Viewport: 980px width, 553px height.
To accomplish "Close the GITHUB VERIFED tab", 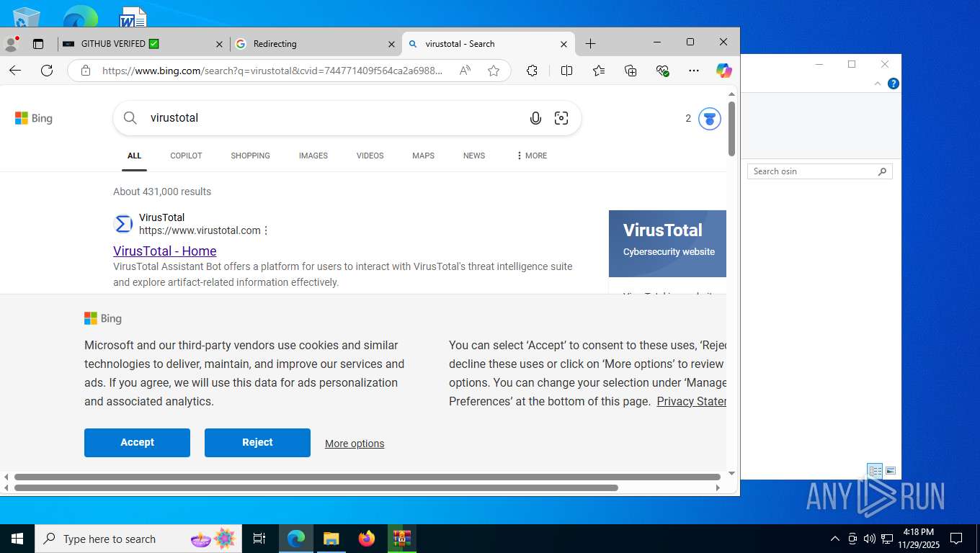I will point(220,44).
